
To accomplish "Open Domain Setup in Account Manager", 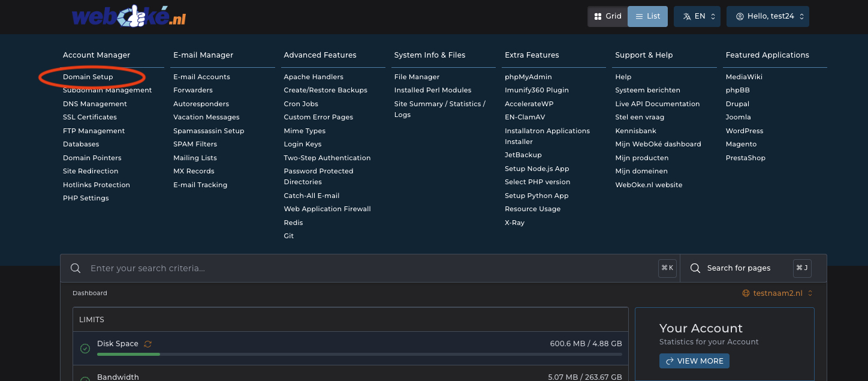I will pyautogui.click(x=88, y=77).
